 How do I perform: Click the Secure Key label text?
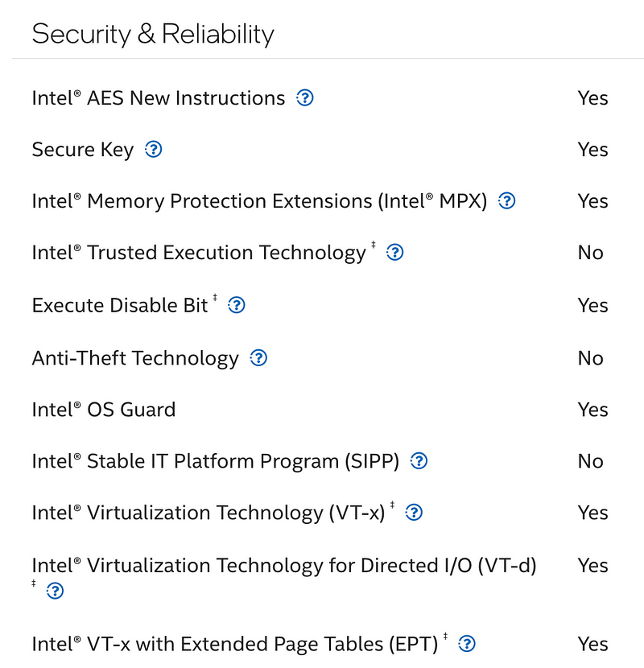83,150
